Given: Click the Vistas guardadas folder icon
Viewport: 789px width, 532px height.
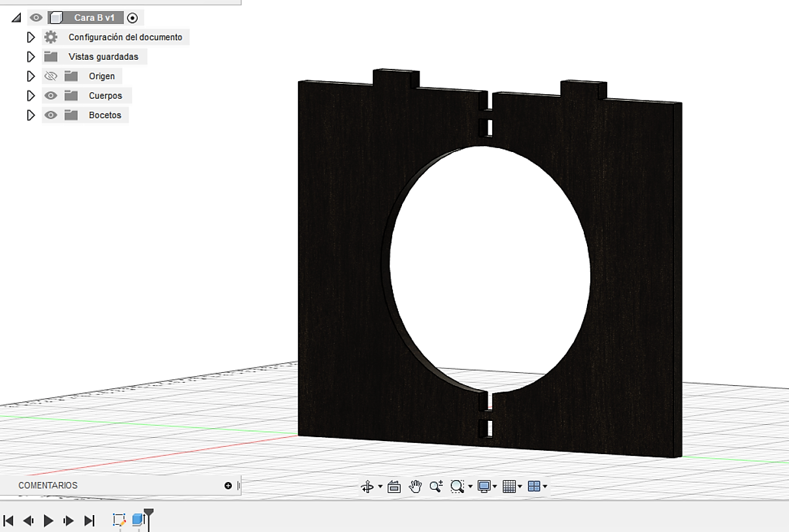Looking at the screenshot, I should (x=51, y=57).
